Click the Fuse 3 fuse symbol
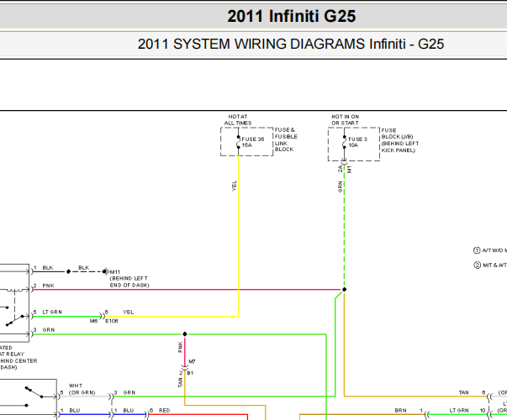Viewport: 507px width, 420px height. pyautogui.click(x=345, y=142)
